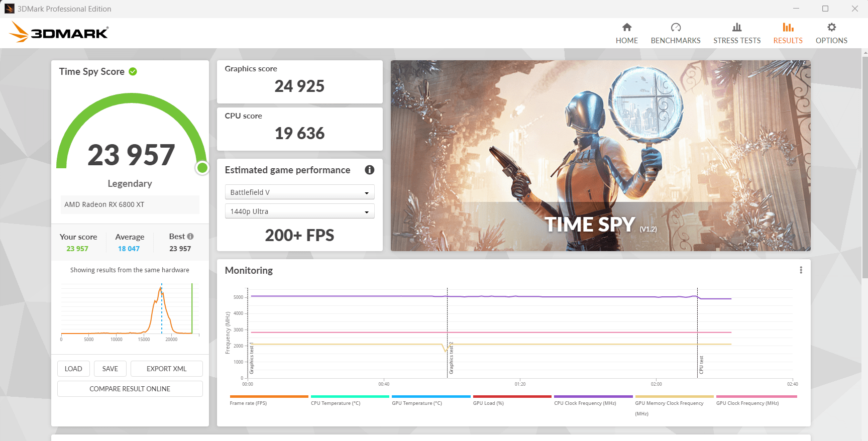The height and width of the screenshot is (441, 868).
Task: Click COMPARE RESULT ONLINE button
Action: pos(130,389)
